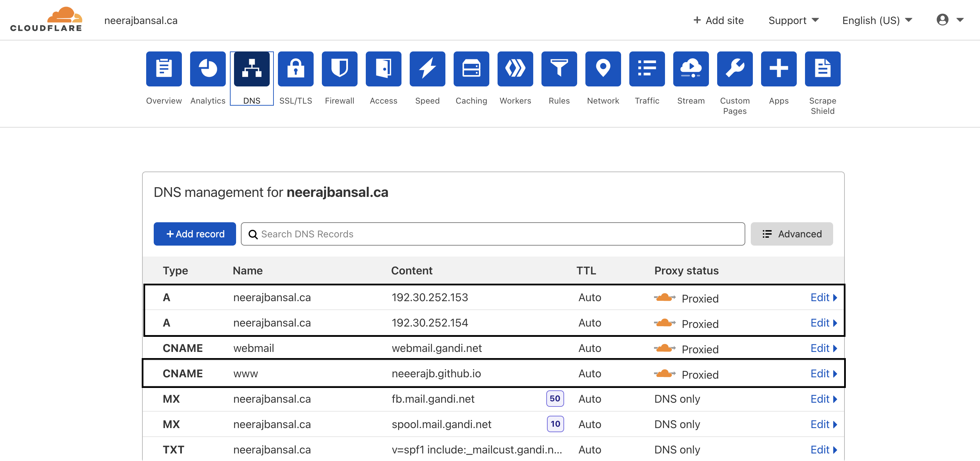This screenshot has width=980, height=461.
Task: Click the Cloudflare logo
Action: pos(46,19)
